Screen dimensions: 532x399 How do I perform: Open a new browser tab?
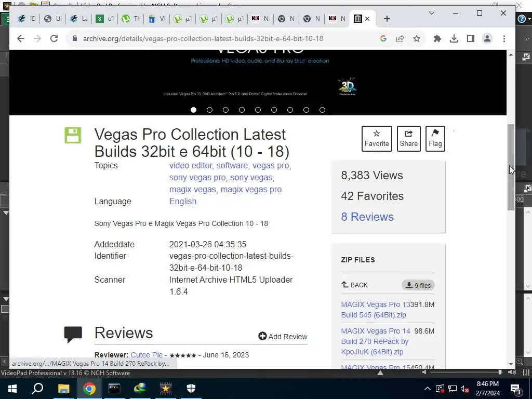tap(387, 19)
